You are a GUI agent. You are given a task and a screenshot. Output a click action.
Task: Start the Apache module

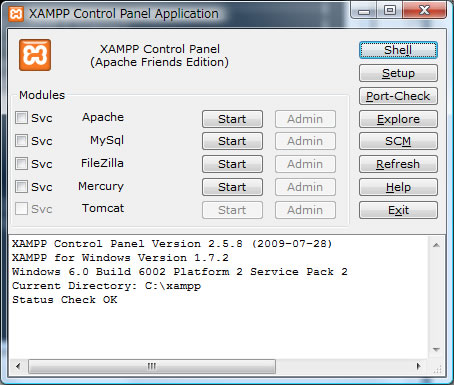click(232, 119)
